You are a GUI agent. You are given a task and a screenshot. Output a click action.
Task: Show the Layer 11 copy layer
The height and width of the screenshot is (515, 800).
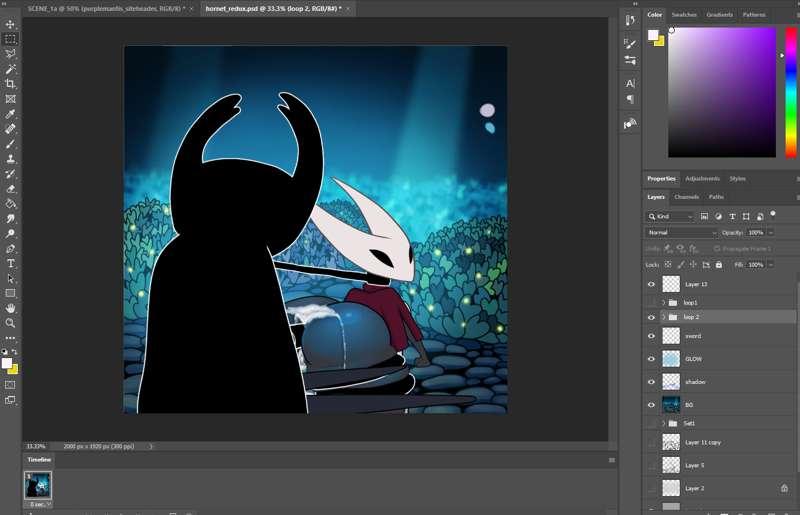pos(651,443)
